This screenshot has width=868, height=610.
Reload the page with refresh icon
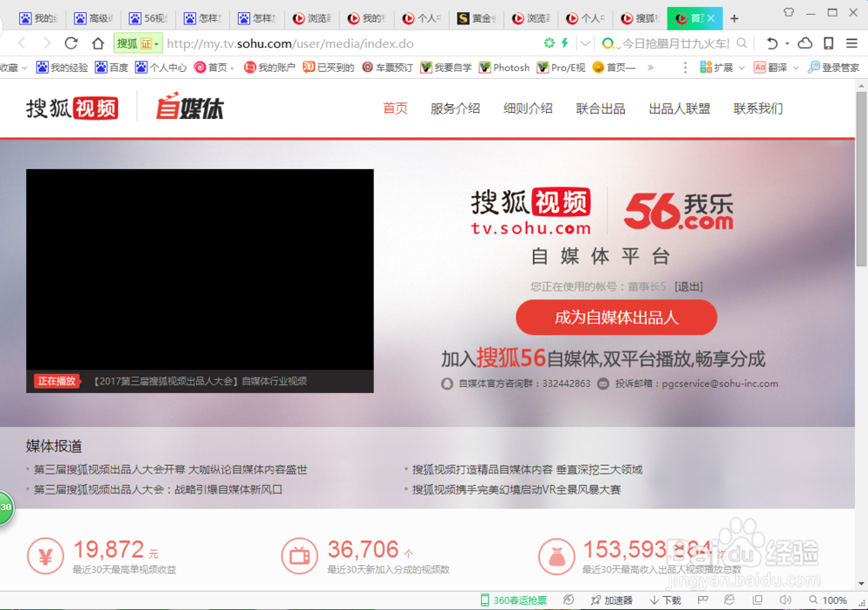(x=71, y=43)
